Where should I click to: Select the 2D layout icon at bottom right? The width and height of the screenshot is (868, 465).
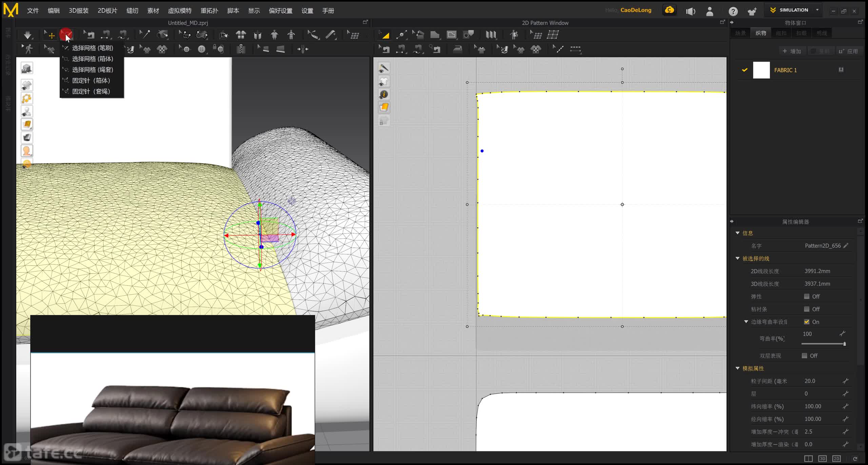pyautogui.click(x=836, y=459)
